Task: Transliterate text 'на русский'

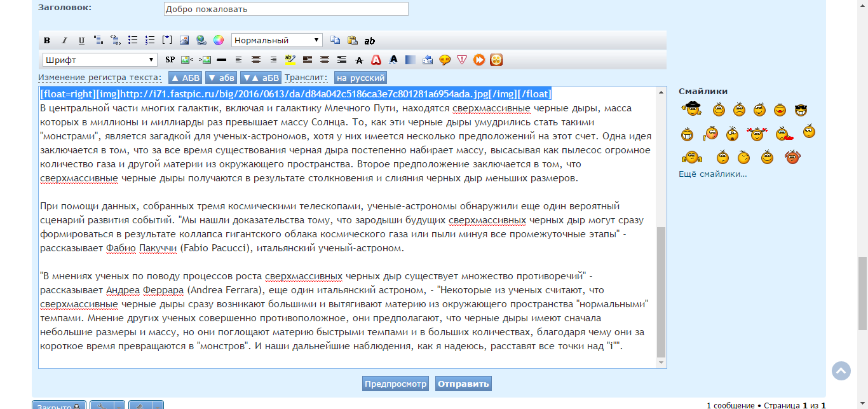Action: 360,78
